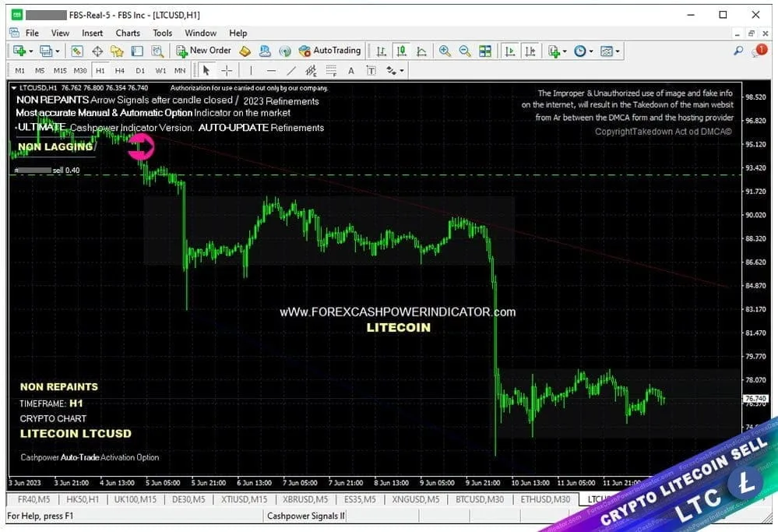The width and height of the screenshot is (778, 532).
Task: Zoom in on the chart
Action: 445,51
